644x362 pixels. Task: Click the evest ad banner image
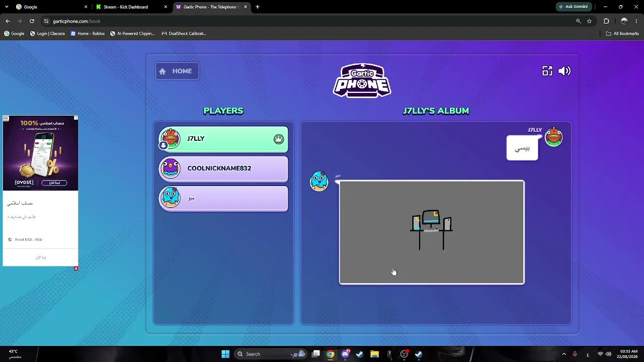(41, 153)
